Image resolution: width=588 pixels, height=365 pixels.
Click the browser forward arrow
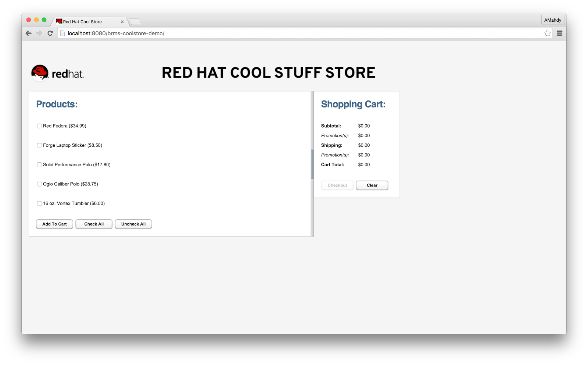(x=39, y=33)
